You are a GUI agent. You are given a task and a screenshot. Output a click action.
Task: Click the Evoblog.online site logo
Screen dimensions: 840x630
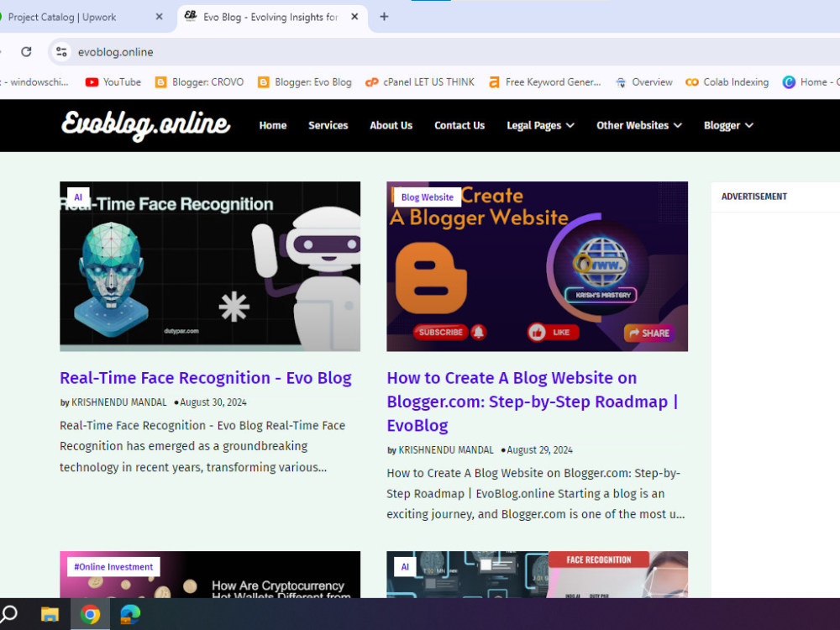[x=145, y=125]
